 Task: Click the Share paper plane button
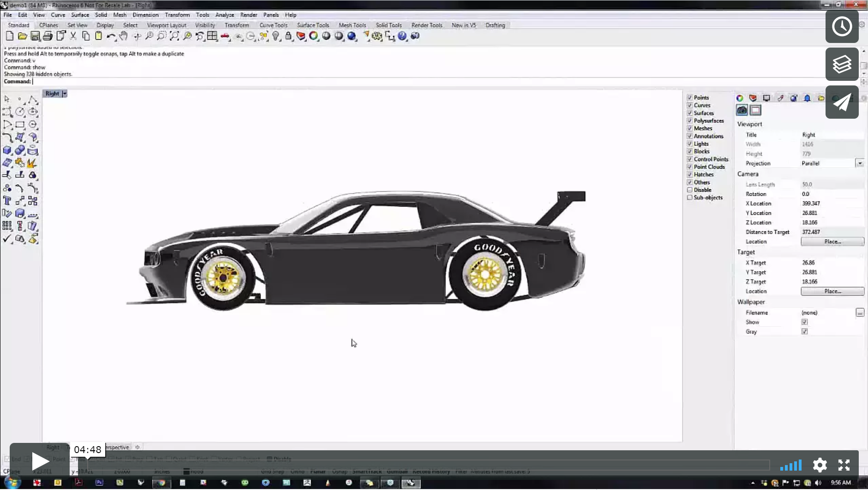click(842, 102)
